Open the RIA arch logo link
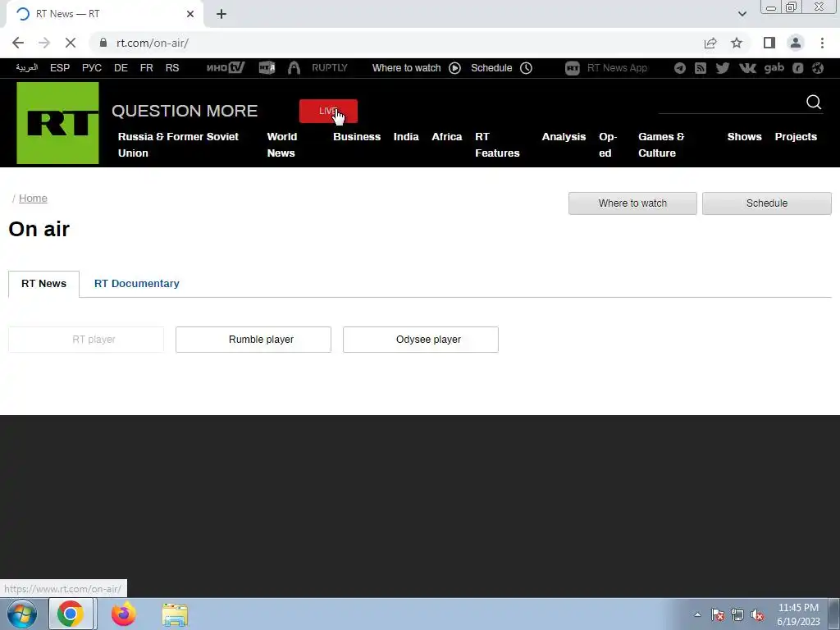 coord(294,67)
